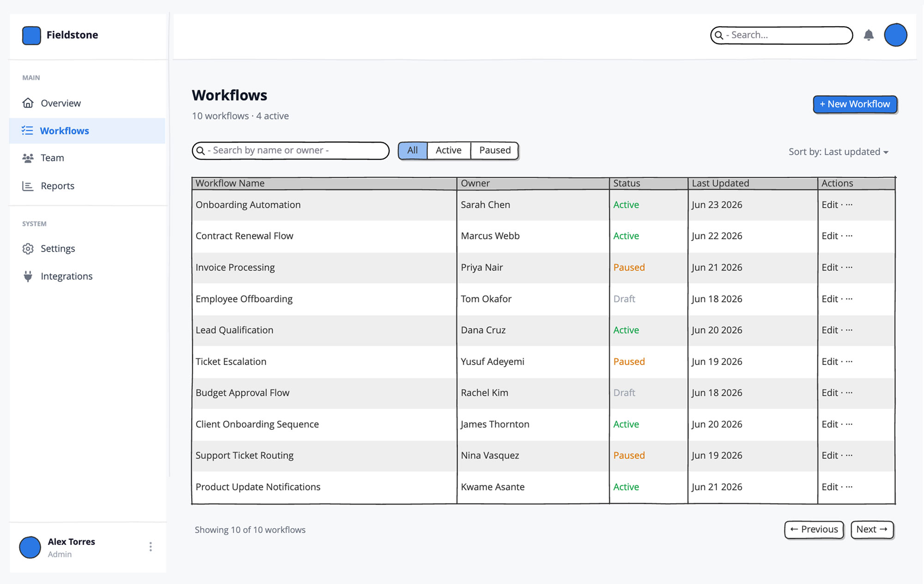This screenshot has height=584, width=924.
Task: Click the Fieldstone logo square
Action: point(31,35)
